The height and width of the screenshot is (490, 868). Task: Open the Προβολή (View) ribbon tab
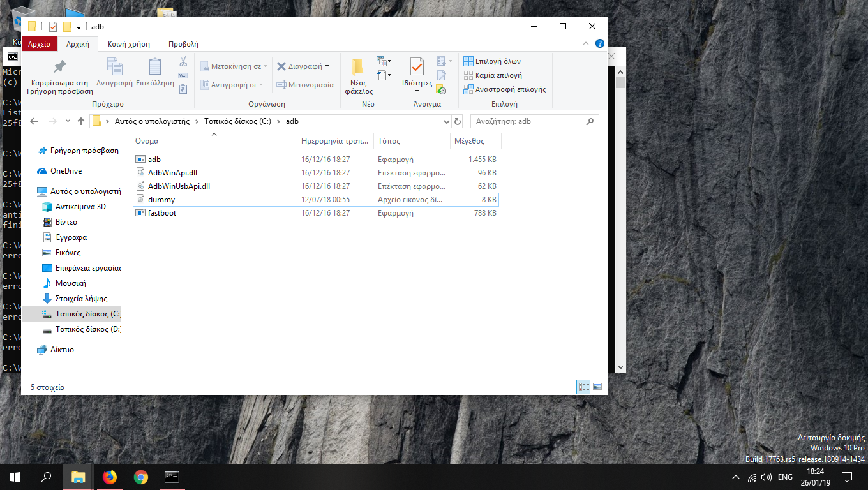coord(183,44)
